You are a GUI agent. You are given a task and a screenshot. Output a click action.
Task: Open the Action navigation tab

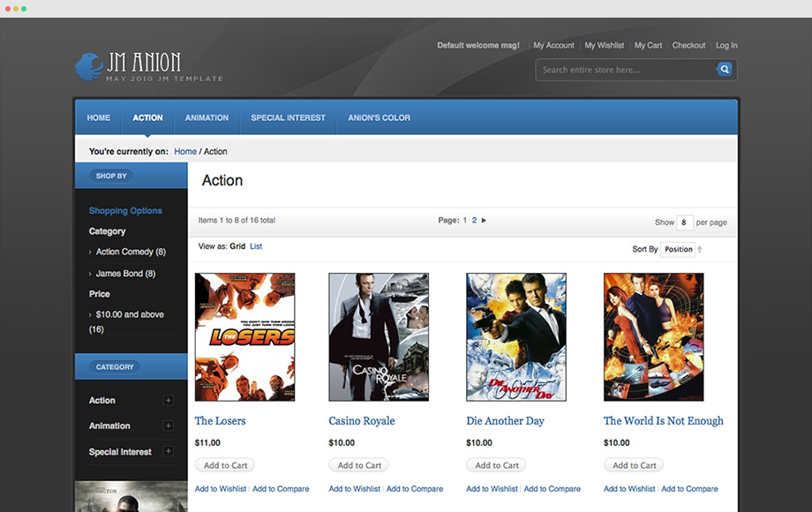(x=147, y=117)
